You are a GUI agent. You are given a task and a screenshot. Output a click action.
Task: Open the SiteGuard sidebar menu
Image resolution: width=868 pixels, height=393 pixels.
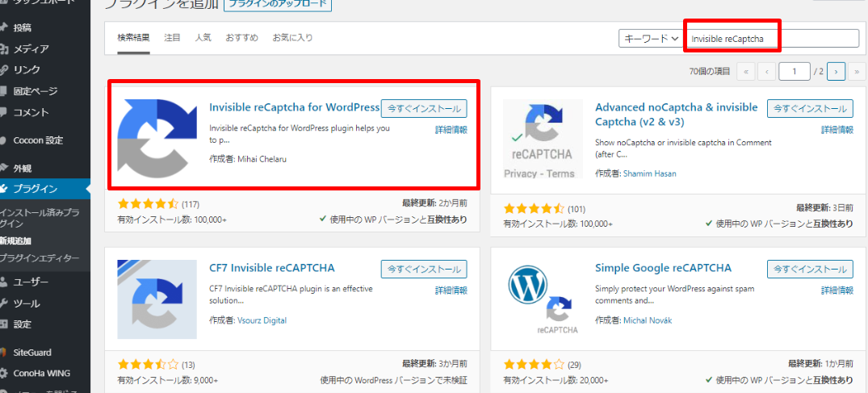(x=32, y=352)
